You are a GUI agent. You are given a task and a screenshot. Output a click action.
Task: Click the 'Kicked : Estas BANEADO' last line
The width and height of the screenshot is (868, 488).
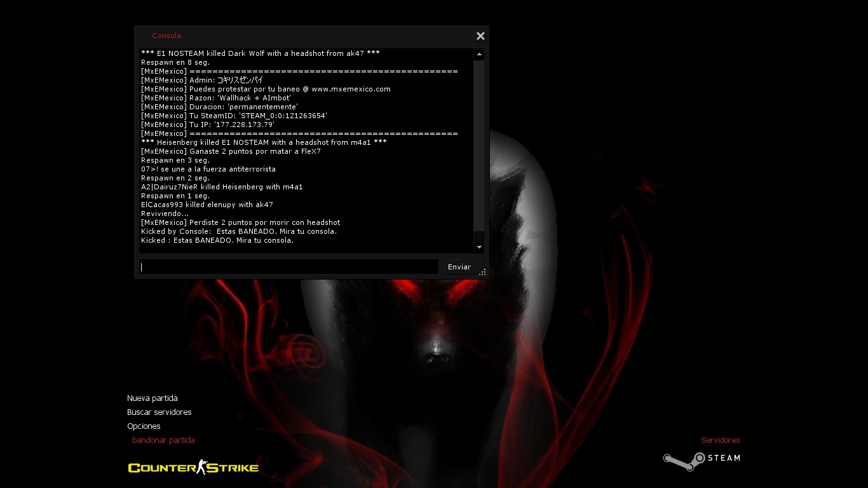pyautogui.click(x=217, y=240)
